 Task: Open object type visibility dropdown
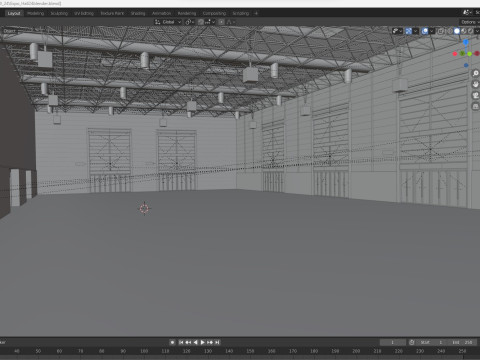(397, 31)
